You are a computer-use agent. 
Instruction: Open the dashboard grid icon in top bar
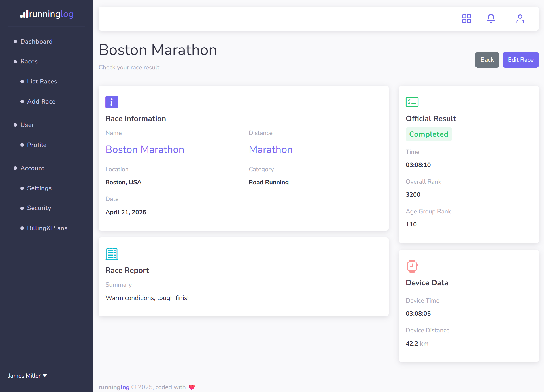click(x=466, y=18)
